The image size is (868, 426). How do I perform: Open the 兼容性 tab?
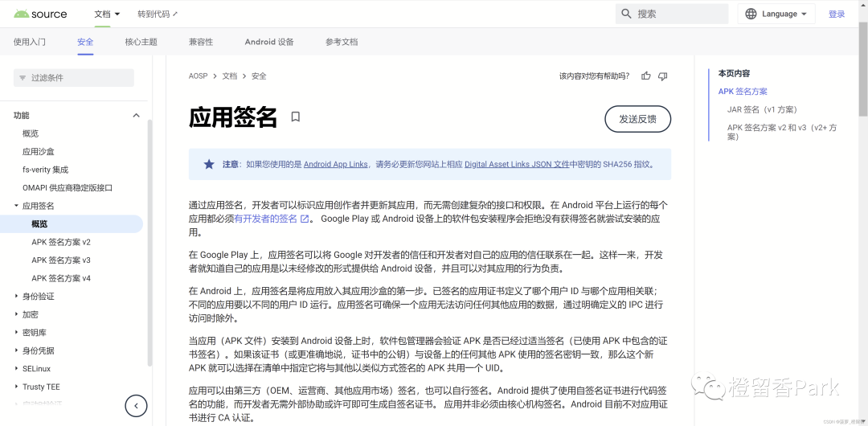coord(201,42)
